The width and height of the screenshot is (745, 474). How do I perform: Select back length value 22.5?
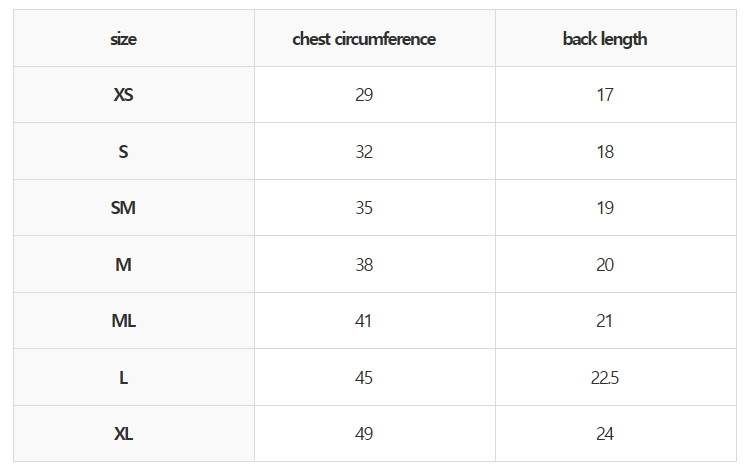(605, 378)
